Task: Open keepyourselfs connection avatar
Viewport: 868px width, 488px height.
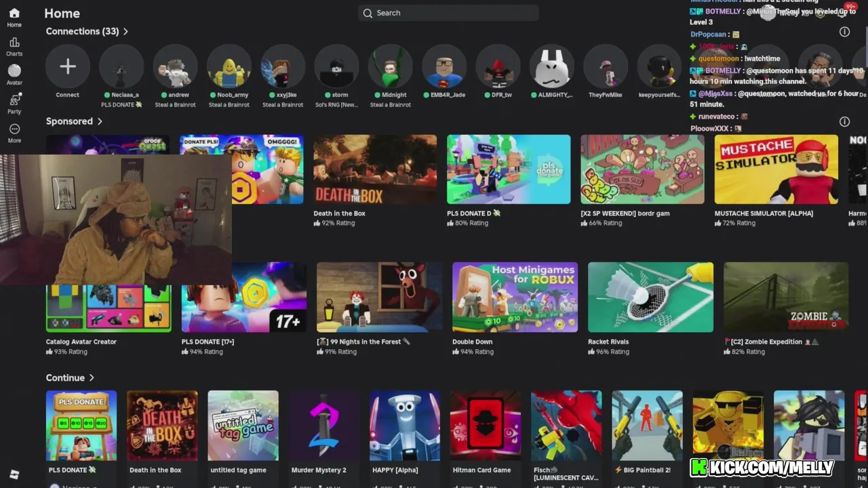Action: pos(659,66)
